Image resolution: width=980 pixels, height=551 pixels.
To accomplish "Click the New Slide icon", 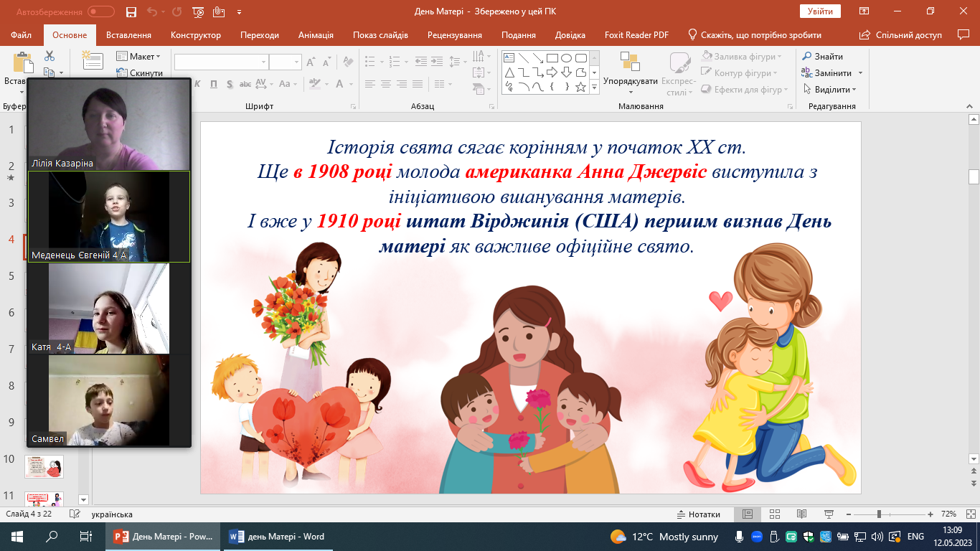I will coord(93,60).
